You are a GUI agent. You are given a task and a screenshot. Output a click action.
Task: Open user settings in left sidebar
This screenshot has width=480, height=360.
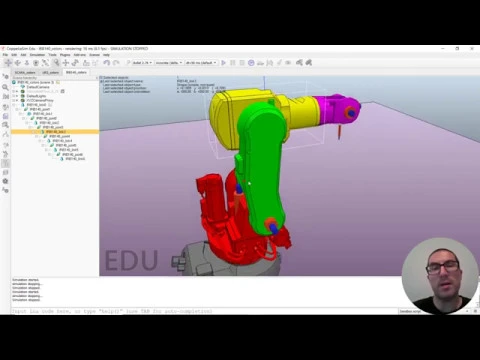(5, 190)
